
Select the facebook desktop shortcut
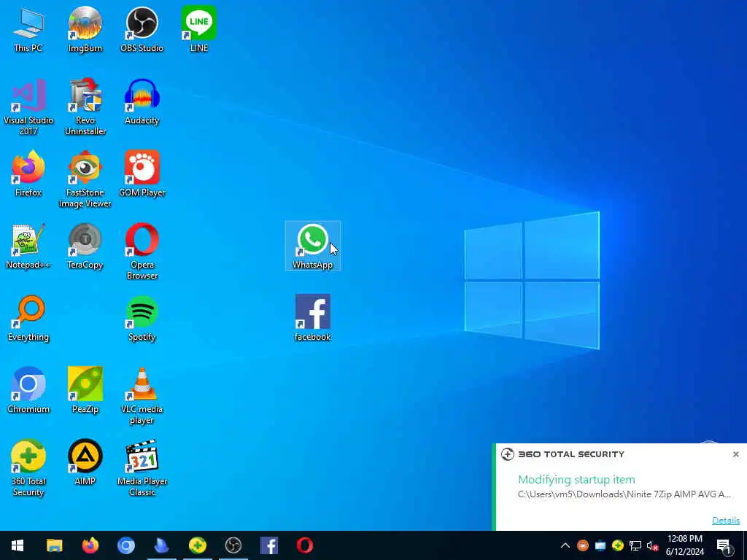point(312,319)
